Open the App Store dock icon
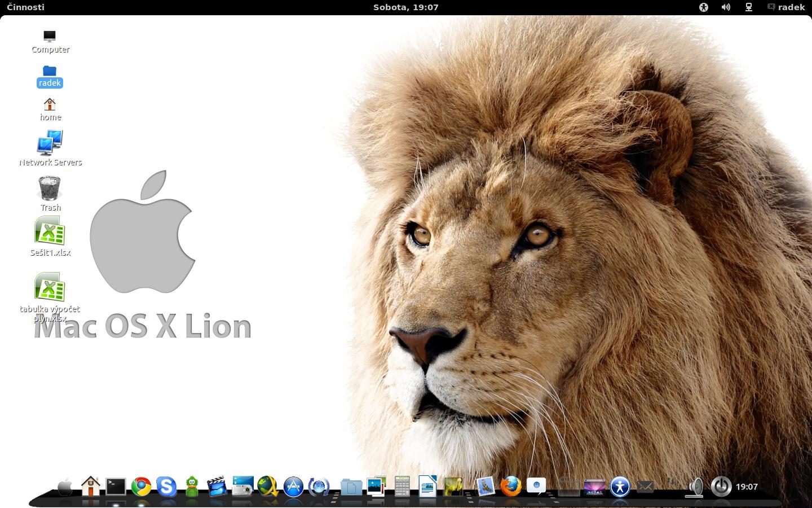The width and height of the screenshot is (812, 508). pyautogui.click(x=293, y=486)
